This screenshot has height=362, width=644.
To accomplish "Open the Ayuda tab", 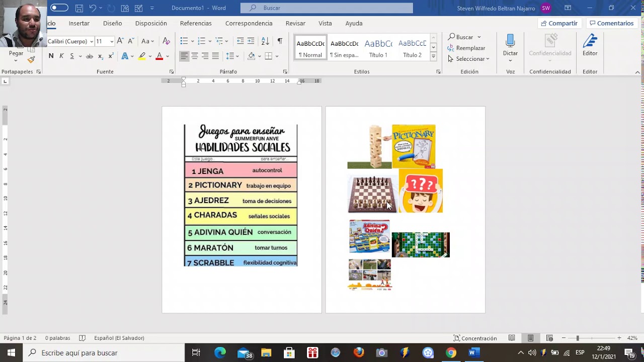I will point(354,23).
